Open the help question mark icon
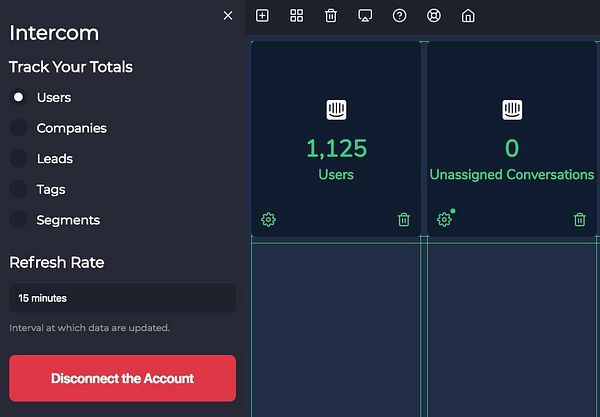Viewport: 600px width, 417px height. coord(399,16)
